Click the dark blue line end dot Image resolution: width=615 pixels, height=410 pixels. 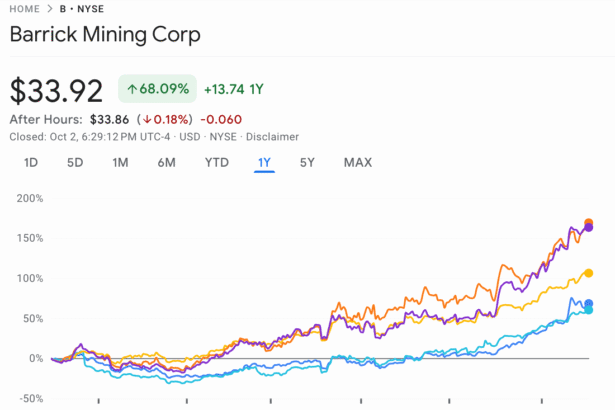click(x=589, y=303)
